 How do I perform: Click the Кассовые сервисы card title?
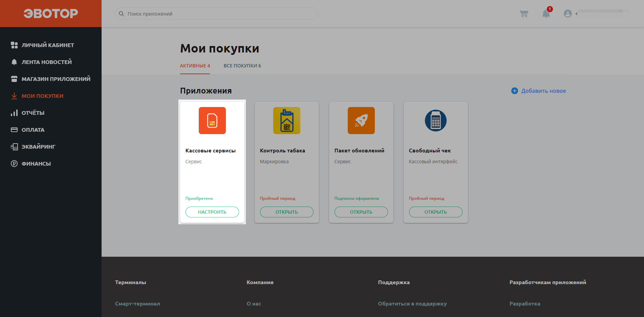click(211, 151)
